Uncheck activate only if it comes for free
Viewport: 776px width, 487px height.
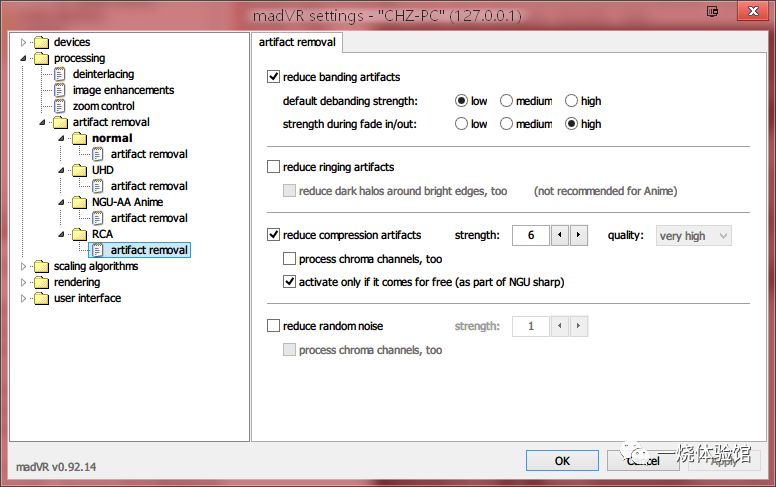pyautogui.click(x=289, y=282)
